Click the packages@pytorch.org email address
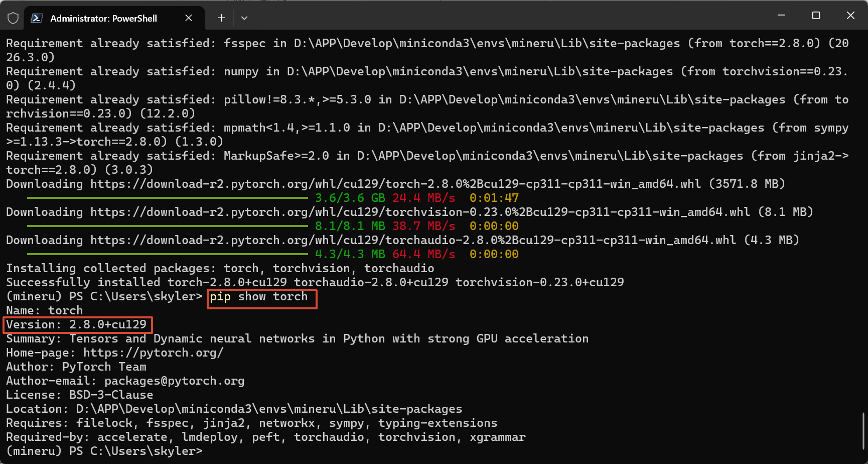Screen dimensions: 868x464 click(174, 381)
